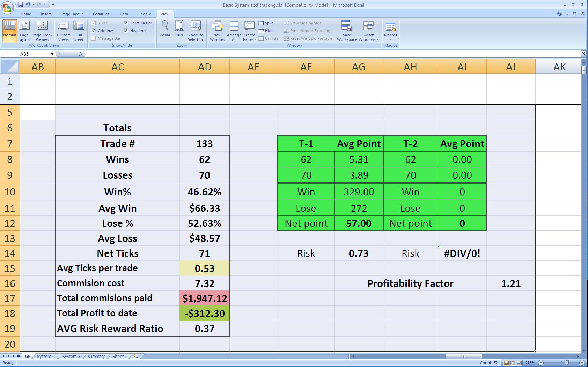
Task: Jump to the first sheet tab
Action: tap(3, 356)
